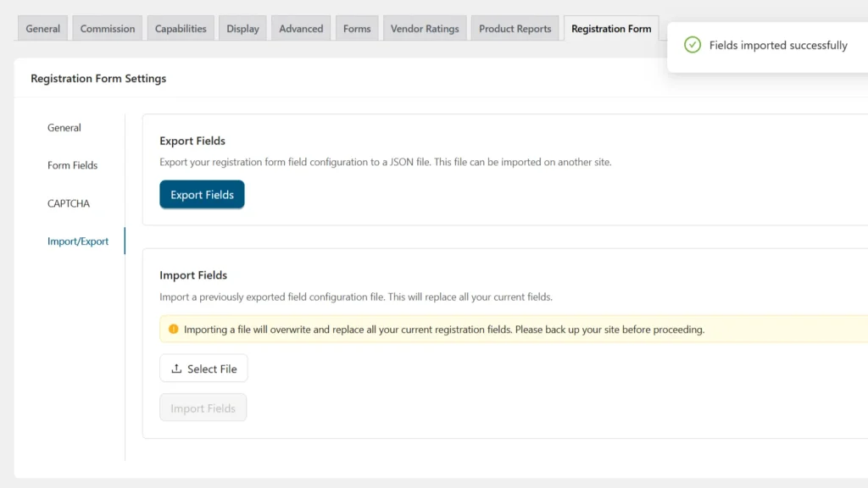
Task: Open the General tab in the top tab bar
Action: coord(42,29)
